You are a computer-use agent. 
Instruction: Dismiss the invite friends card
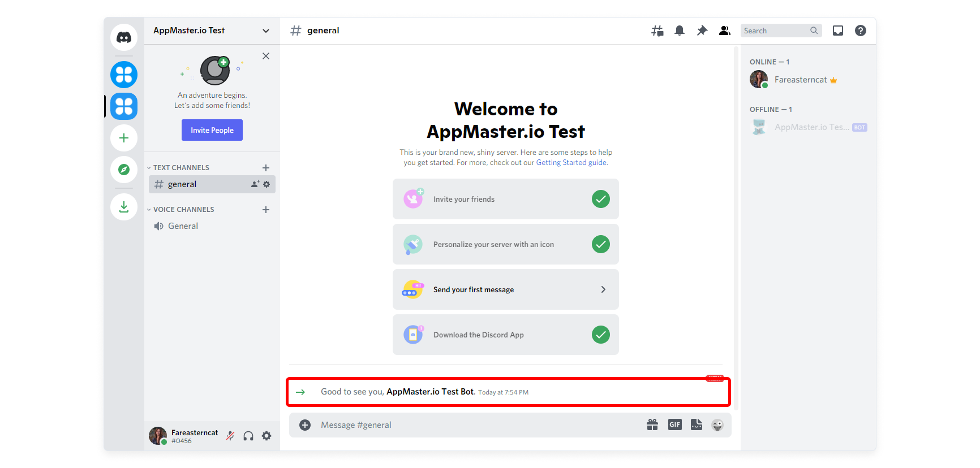click(266, 56)
